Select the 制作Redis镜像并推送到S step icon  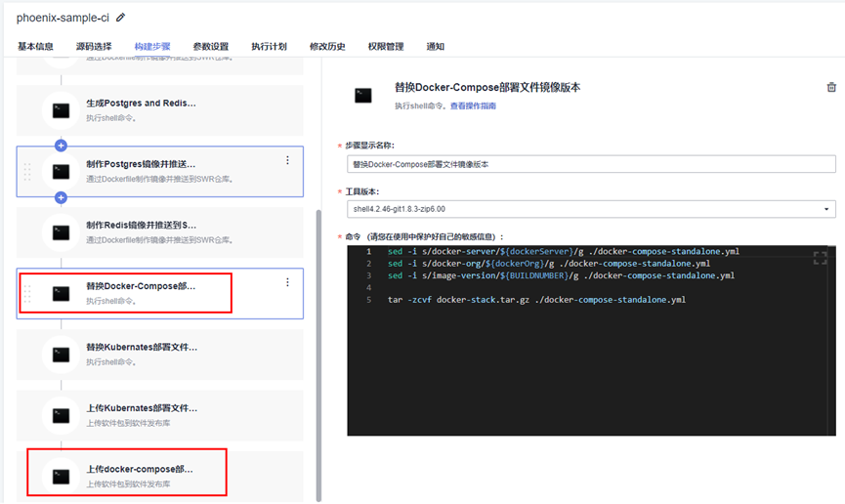tap(61, 232)
